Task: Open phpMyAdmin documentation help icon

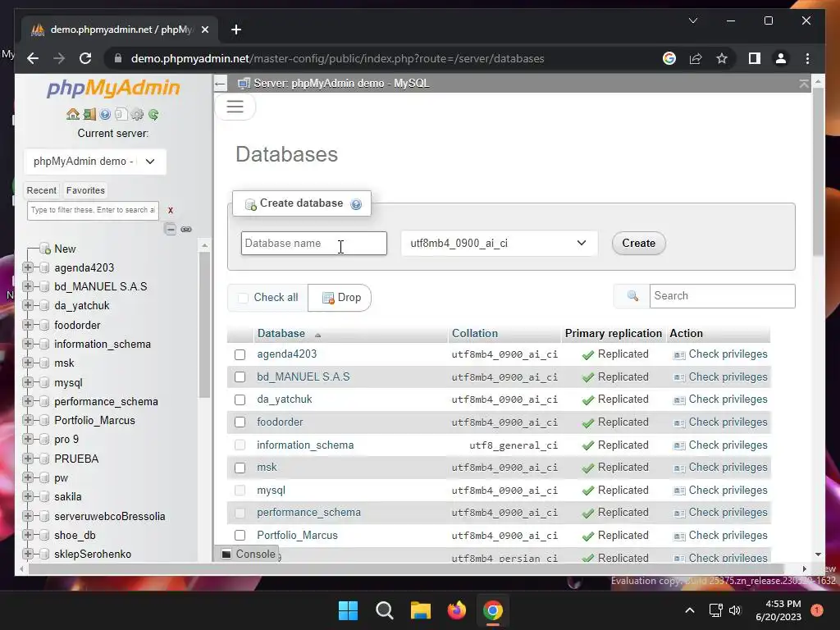Action: 105,114
